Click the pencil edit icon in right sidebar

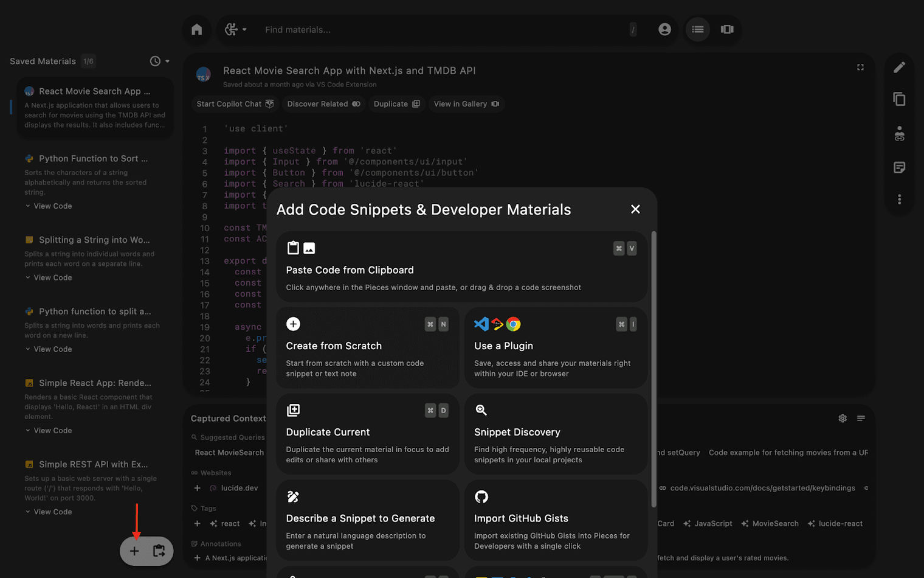[899, 67]
